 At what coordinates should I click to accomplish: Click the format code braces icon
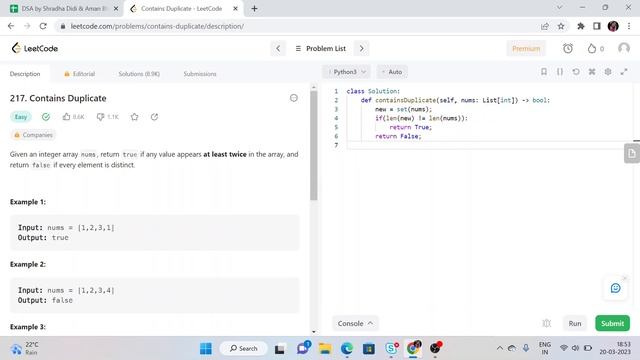(x=560, y=72)
